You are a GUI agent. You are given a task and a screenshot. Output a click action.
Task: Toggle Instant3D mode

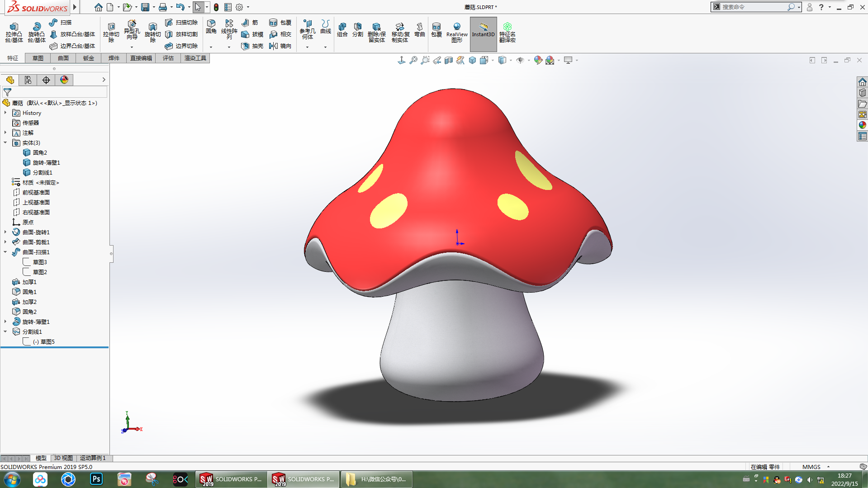point(484,34)
